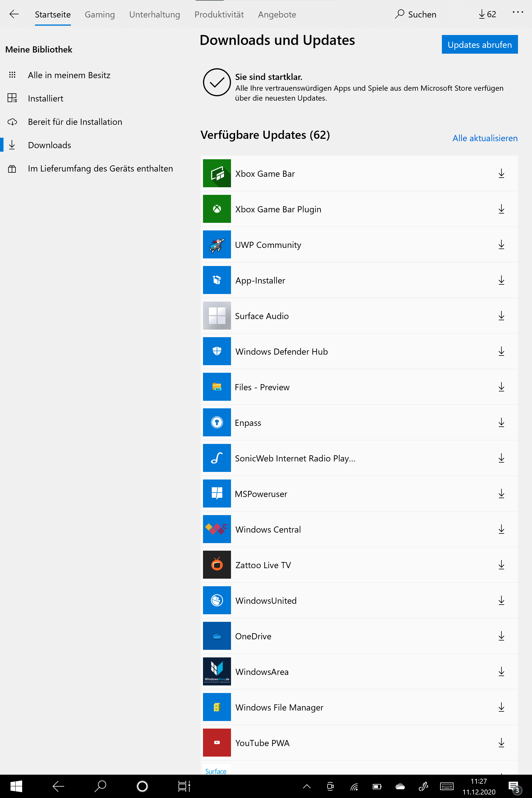The height and width of the screenshot is (798, 532).
Task: Open the touch keyboard tray icon
Action: (x=447, y=786)
